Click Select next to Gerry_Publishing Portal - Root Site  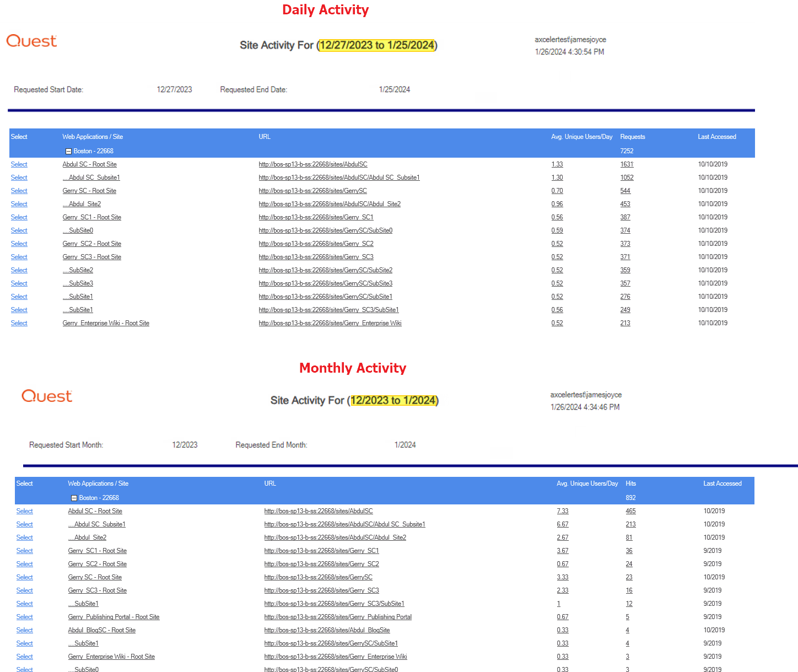pyautogui.click(x=24, y=616)
